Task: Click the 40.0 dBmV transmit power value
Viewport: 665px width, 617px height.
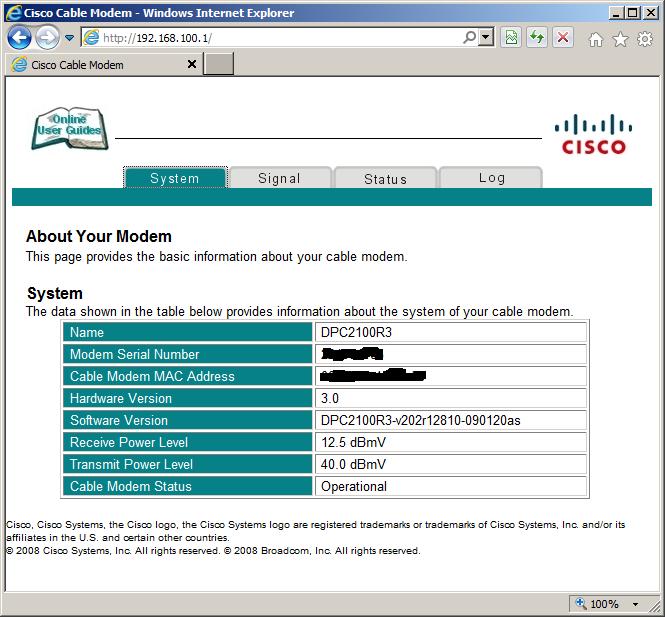Action: [x=353, y=464]
